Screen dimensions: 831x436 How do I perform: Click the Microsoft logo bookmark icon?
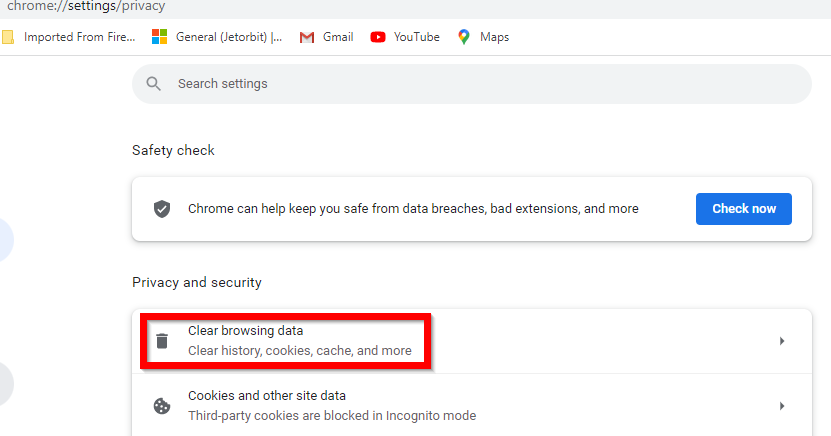click(x=160, y=37)
